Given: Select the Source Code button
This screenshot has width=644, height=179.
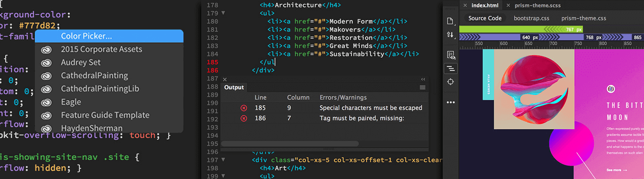Looking at the screenshot, I should (485, 18).
